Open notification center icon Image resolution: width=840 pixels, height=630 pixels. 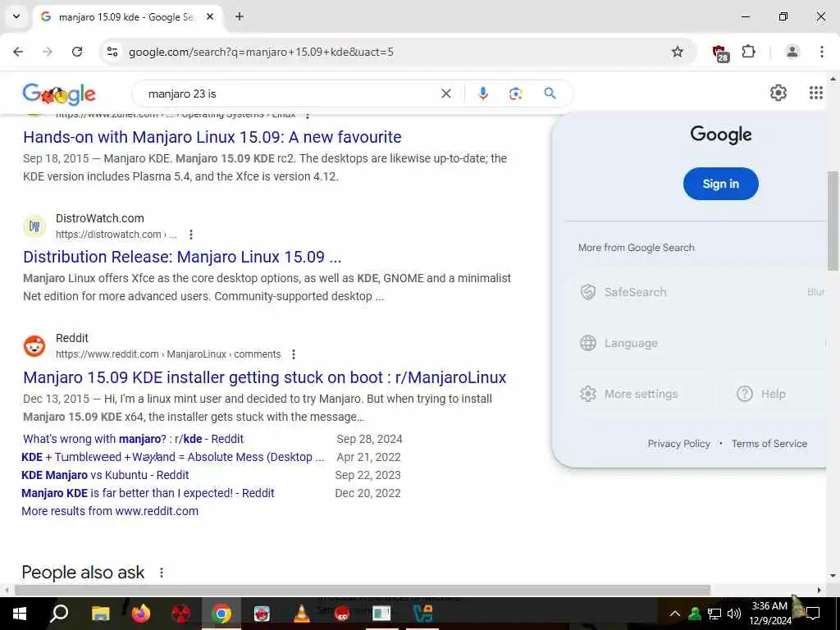tap(813, 614)
